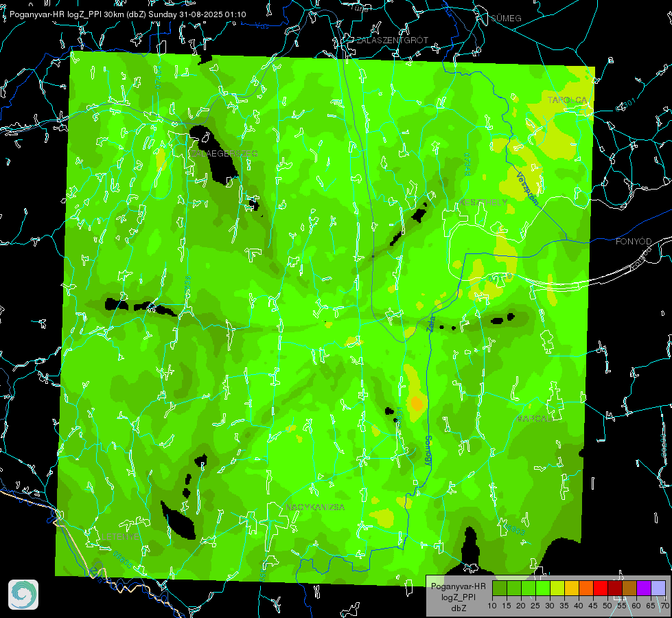Click the Veszprém county label
The height and width of the screenshot is (618, 672).
(x=527, y=188)
